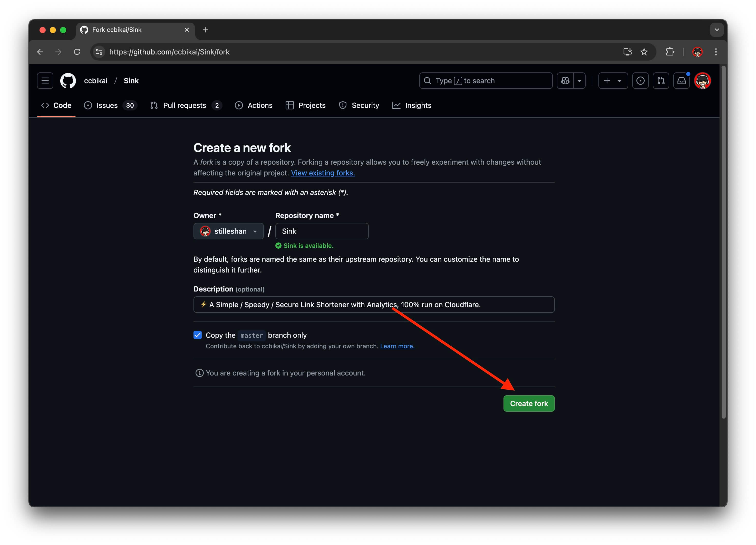This screenshot has width=756, height=545.
Task: Open the stilleshan Owner dropdown
Action: pyautogui.click(x=228, y=231)
